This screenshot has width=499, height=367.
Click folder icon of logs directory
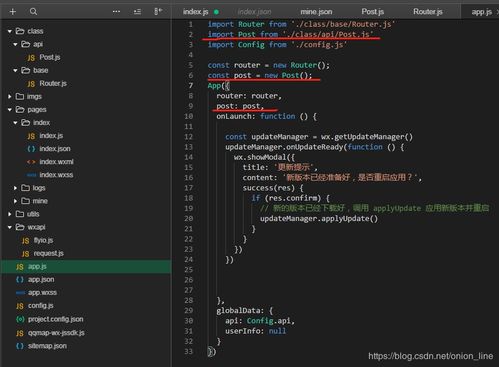pyautogui.click(x=26, y=188)
